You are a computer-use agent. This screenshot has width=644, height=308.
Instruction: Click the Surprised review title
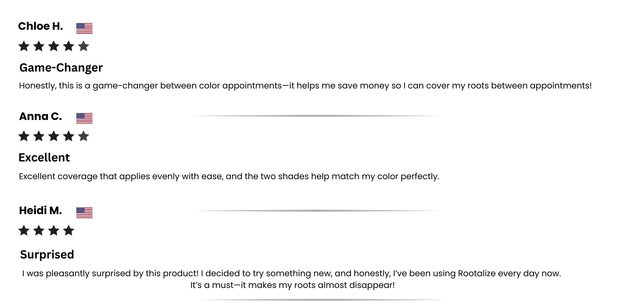(x=47, y=255)
